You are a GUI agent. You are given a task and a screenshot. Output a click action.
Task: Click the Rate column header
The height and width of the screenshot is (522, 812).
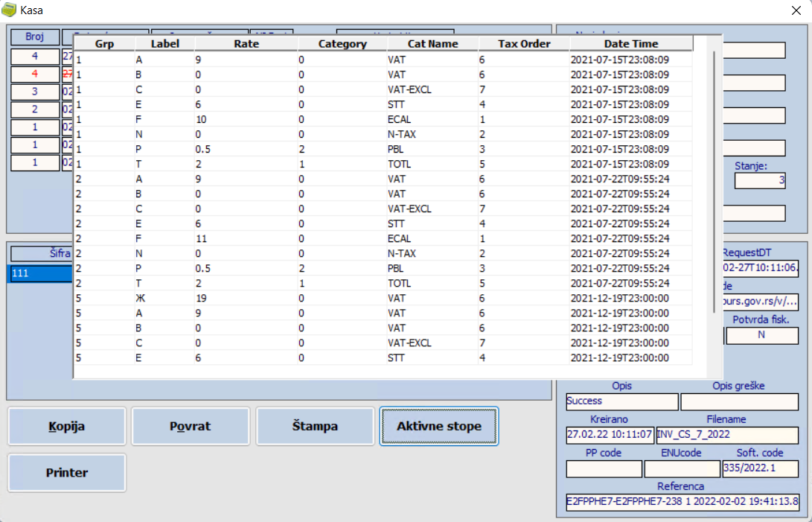click(246, 43)
